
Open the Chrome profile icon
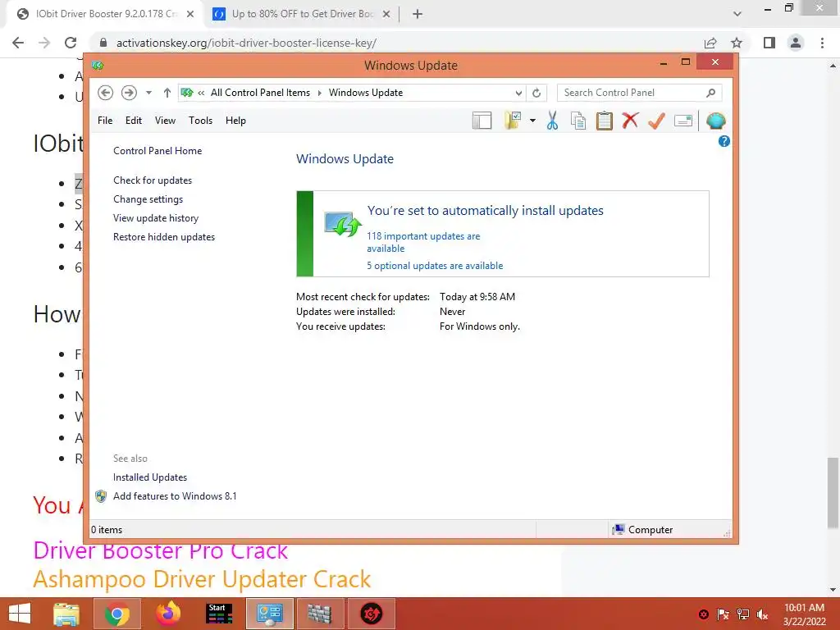796,43
